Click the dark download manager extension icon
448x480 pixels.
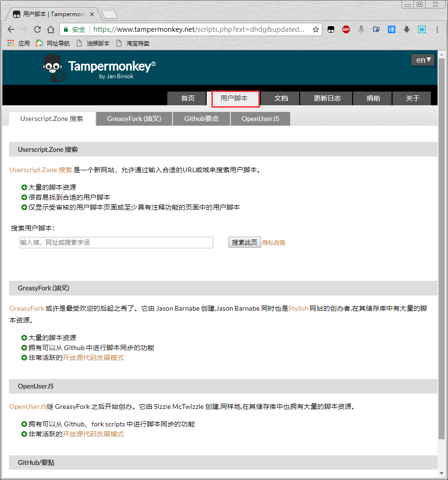coord(406,29)
